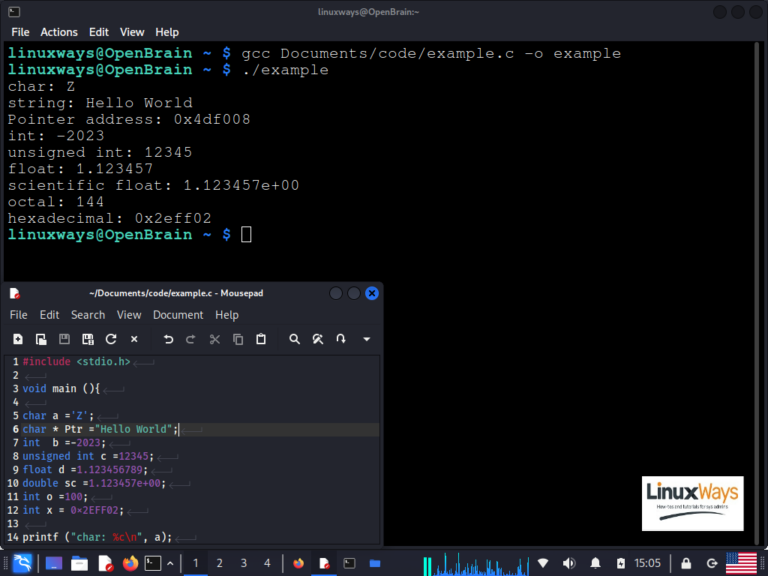Open the Kali applications menu
The image size is (768, 576).
coord(22,563)
